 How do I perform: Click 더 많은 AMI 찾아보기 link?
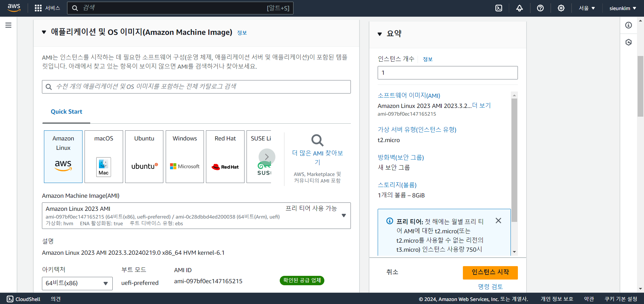[317, 158]
